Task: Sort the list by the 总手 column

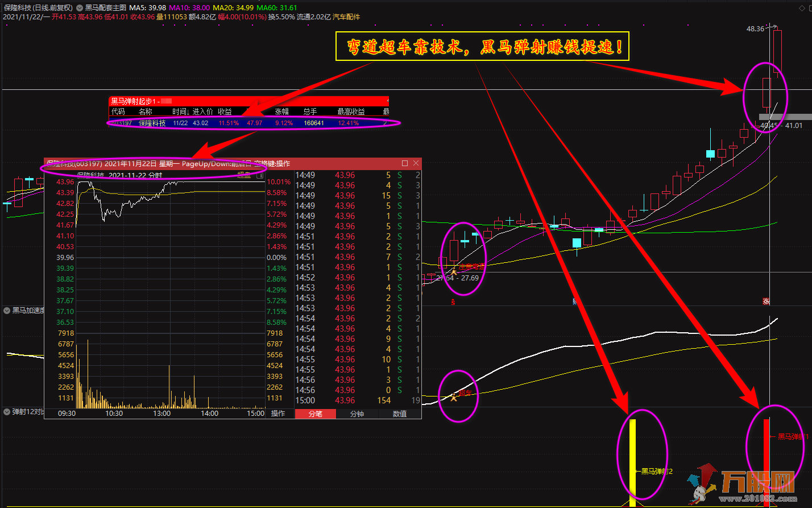Action: [x=310, y=111]
